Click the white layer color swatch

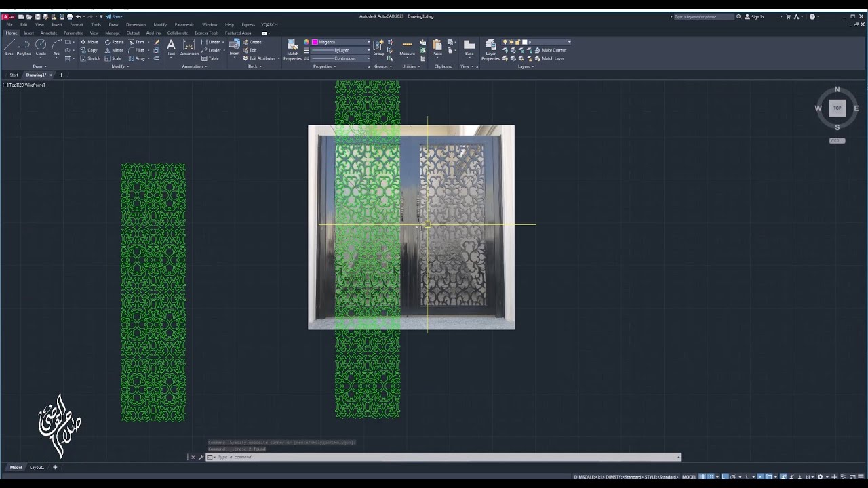coord(524,42)
